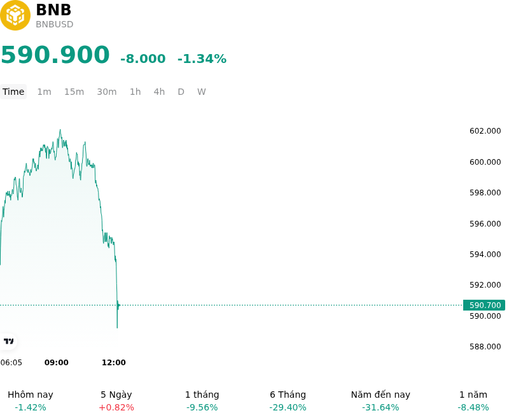Select the 4h interval
The height and width of the screenshot is (420, 509).
[159, 92]
